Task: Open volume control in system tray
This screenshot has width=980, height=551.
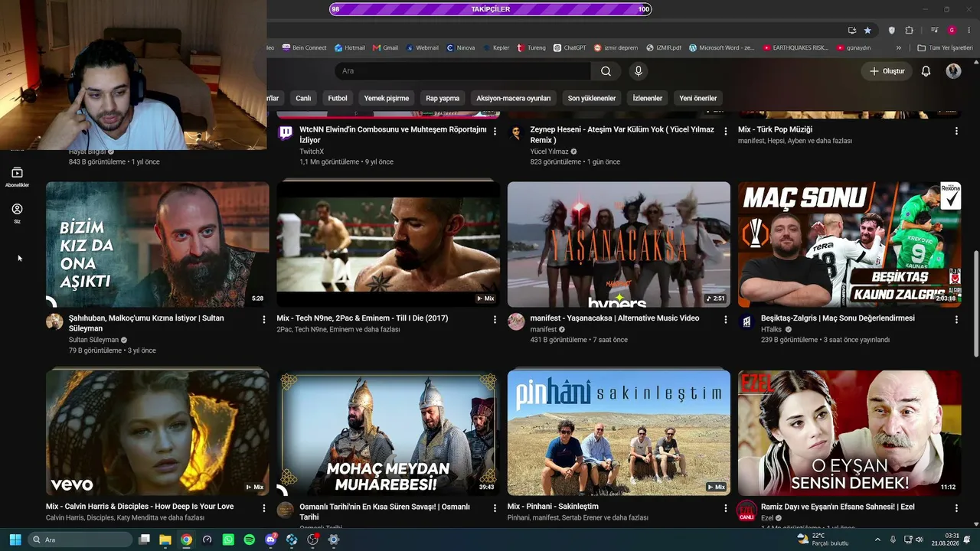Action: (919, 540)
